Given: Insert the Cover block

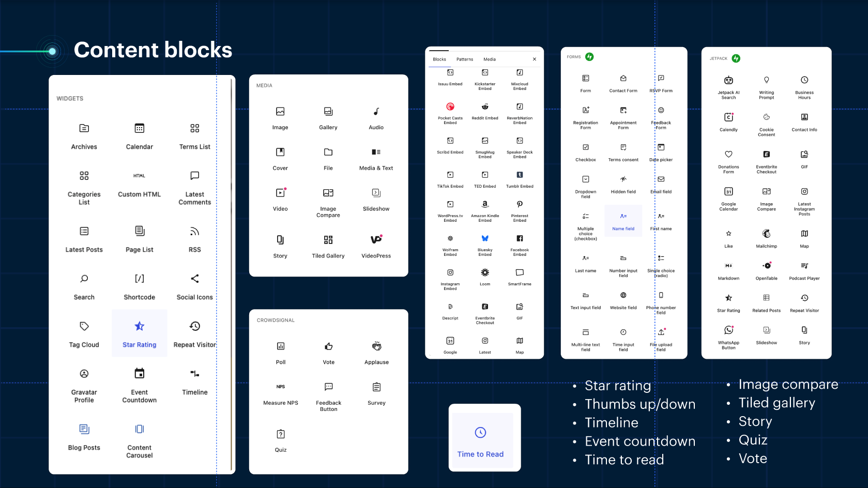Looking at the screenshot, I should tap(280, 159).
